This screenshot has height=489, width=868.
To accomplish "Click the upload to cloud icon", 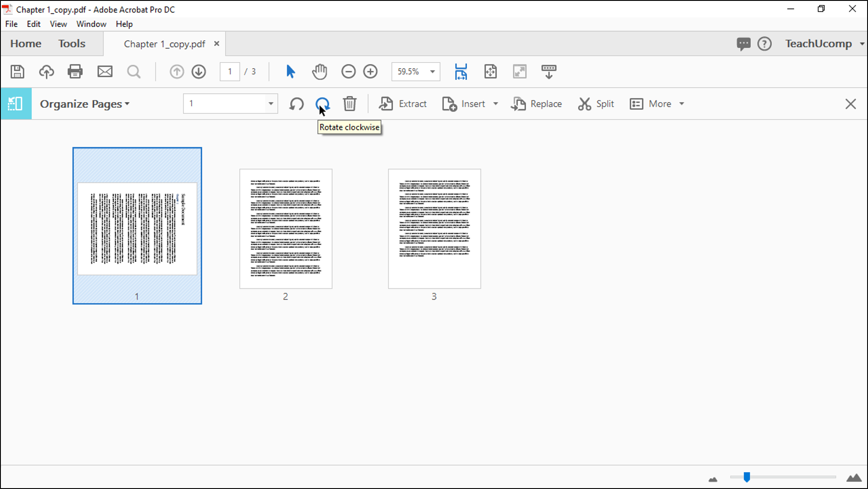I will click(46, 72).
